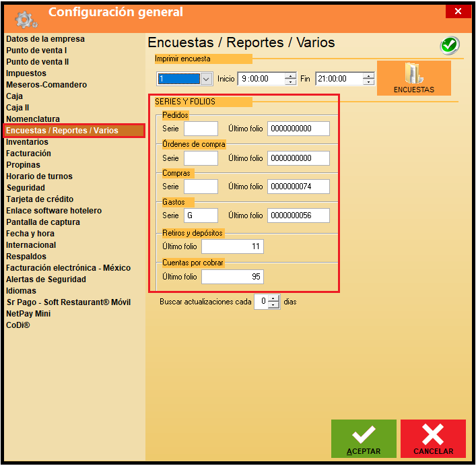476x466 pixels.
Task: Click the Compras Último folio field
Action: (x=298, y=187)
